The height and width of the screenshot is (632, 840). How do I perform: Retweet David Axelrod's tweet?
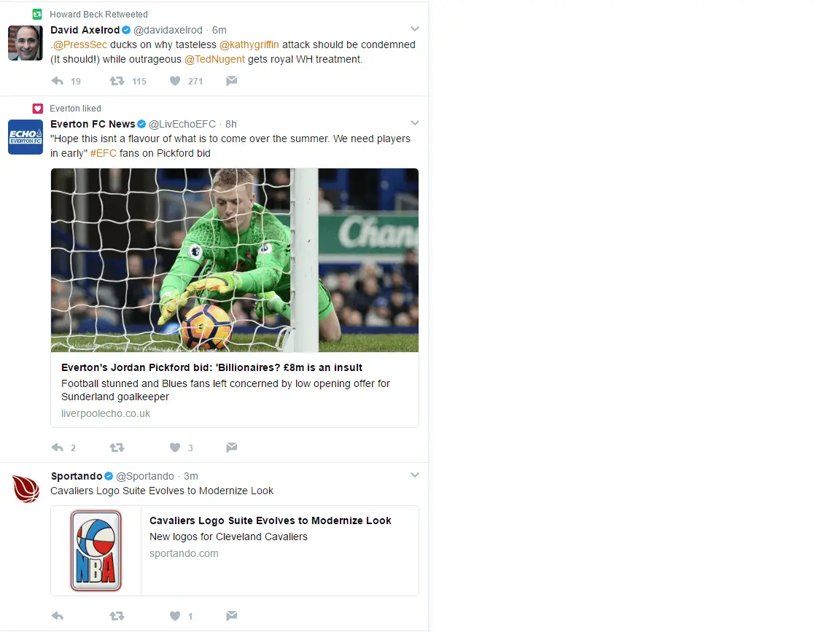click(117, 81)
